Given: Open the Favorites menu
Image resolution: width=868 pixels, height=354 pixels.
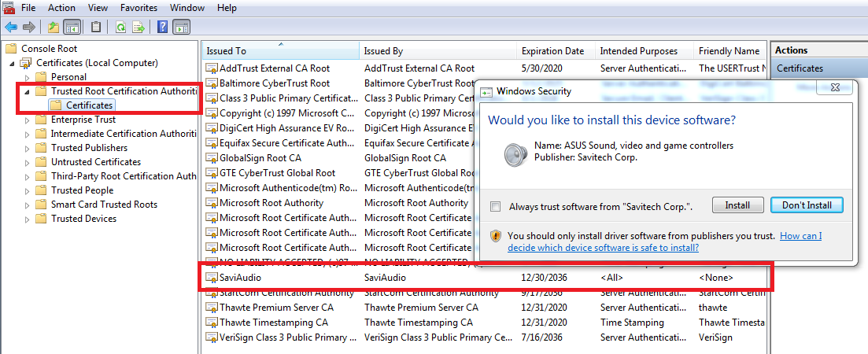Looking at the screenshot, I should (139, 8).
